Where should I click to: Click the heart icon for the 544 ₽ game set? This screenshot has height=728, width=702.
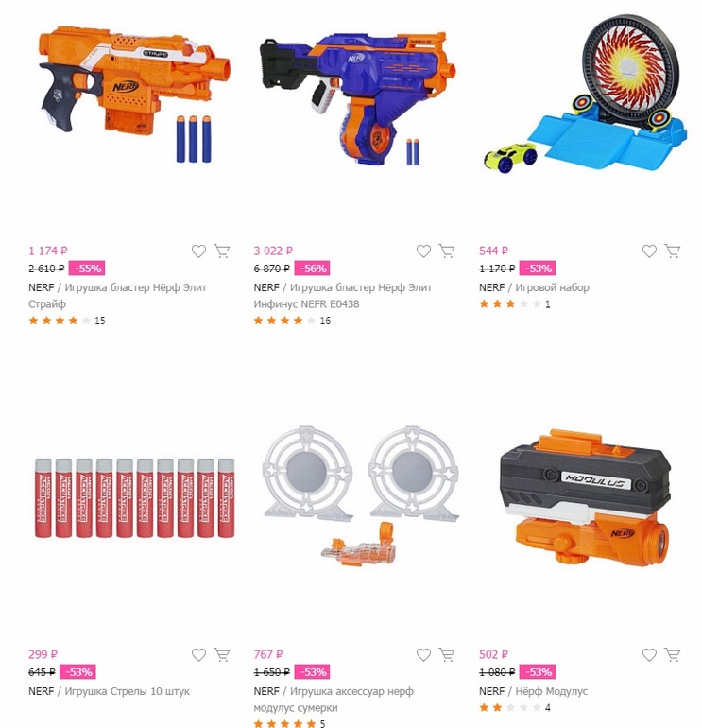click(649, 251)
